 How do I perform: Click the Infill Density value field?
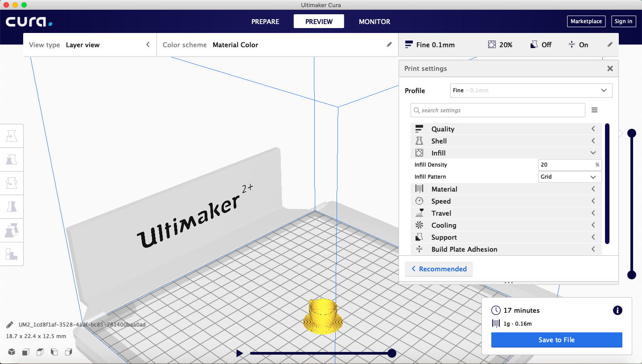pos(570,165)
